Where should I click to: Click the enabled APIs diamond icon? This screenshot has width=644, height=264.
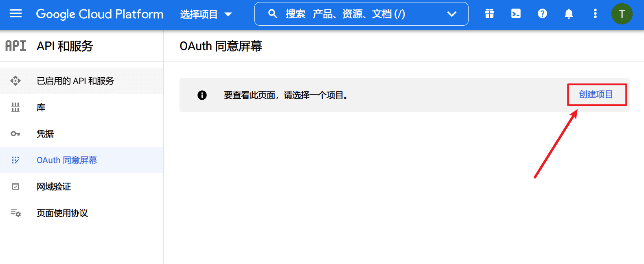(15, 81)
